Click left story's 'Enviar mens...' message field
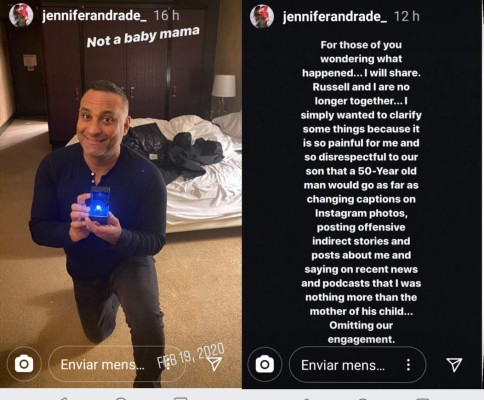 pyautogui.click(x=117, y=364)
